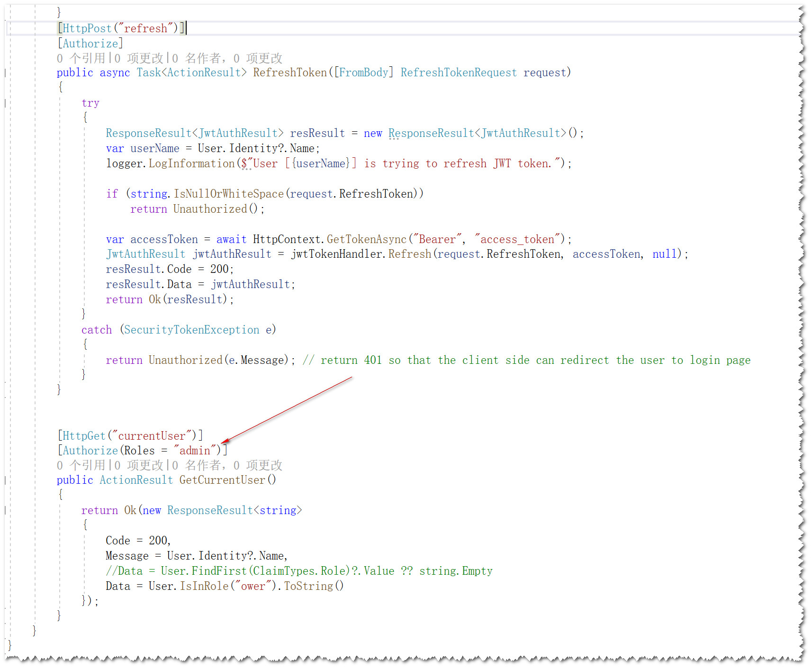Collapse the try block fold marker

5,103
